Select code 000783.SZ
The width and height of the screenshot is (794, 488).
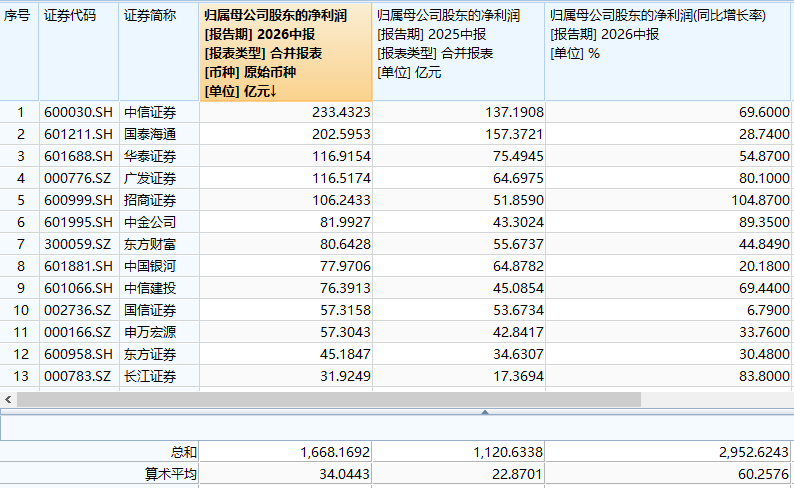tap(77, 376)
